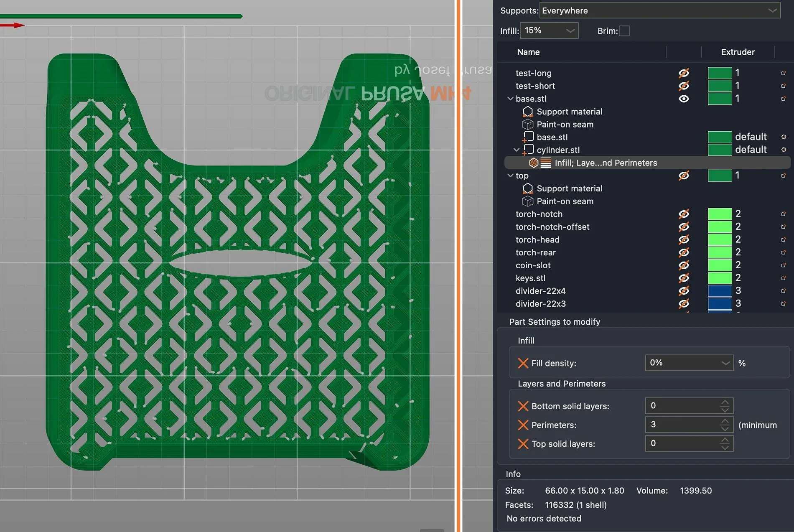Click 'No errors detected' info text
The height and width of the screenshot is (532, 794).
pos(544,519)
